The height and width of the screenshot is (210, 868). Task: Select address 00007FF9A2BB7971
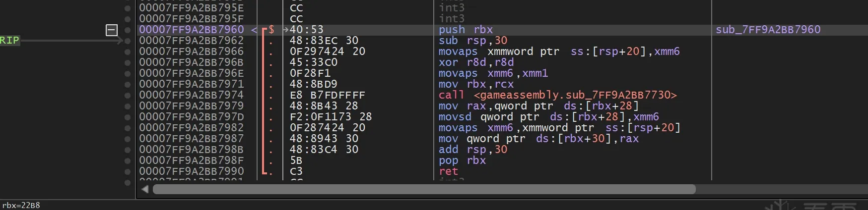tap(192, 84)
